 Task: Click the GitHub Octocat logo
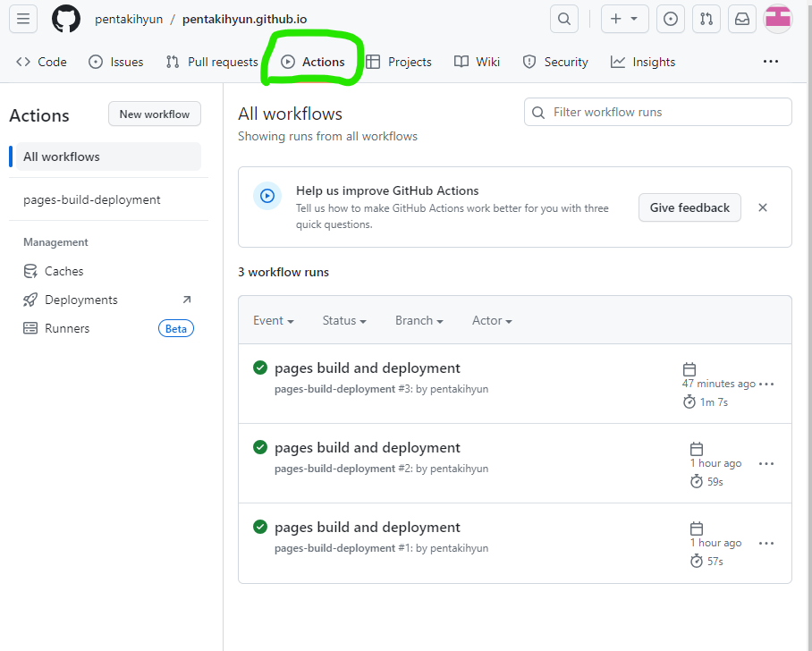66,19
